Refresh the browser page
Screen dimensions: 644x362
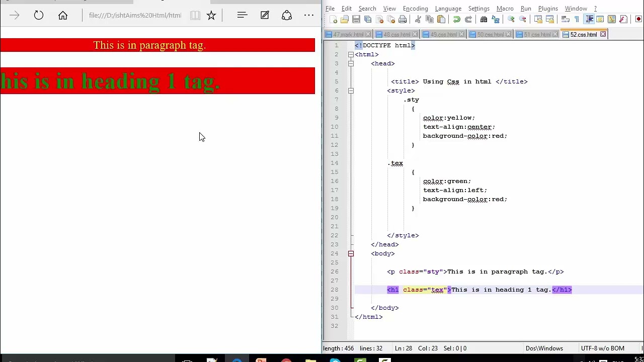pyautogui.click(x=39, y=16)
